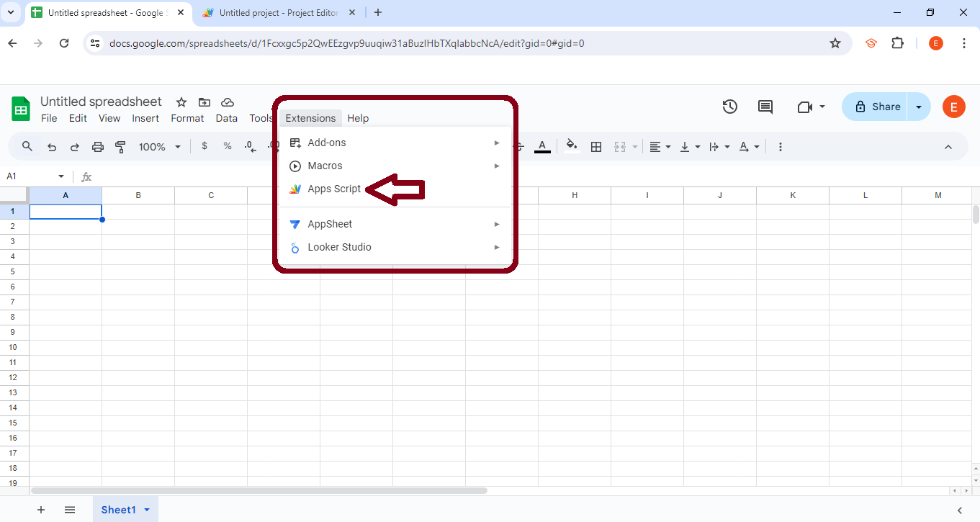This screenshot has width=980, height=522.
Task: Open version history
Action: point(729,106)
